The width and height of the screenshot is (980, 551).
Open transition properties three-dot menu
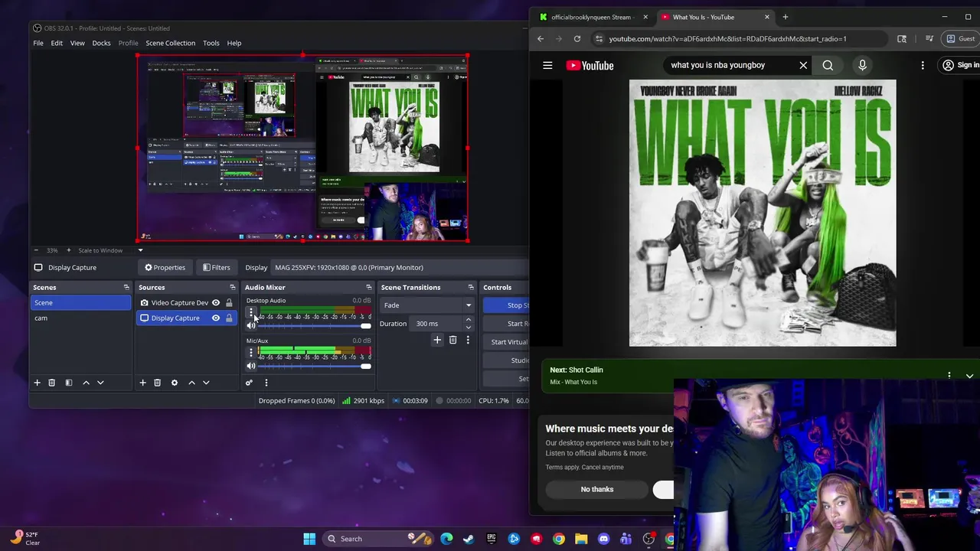468,340
